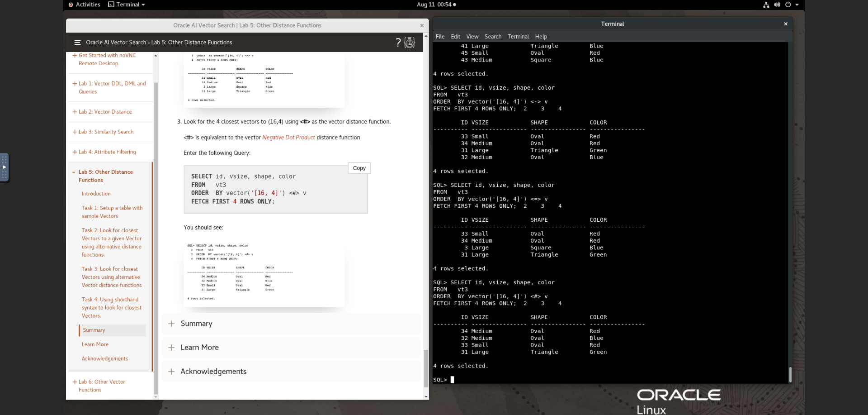Open Learn More in the sidebar
This screenshot has width=868, height=415.
tap(95, 344)
